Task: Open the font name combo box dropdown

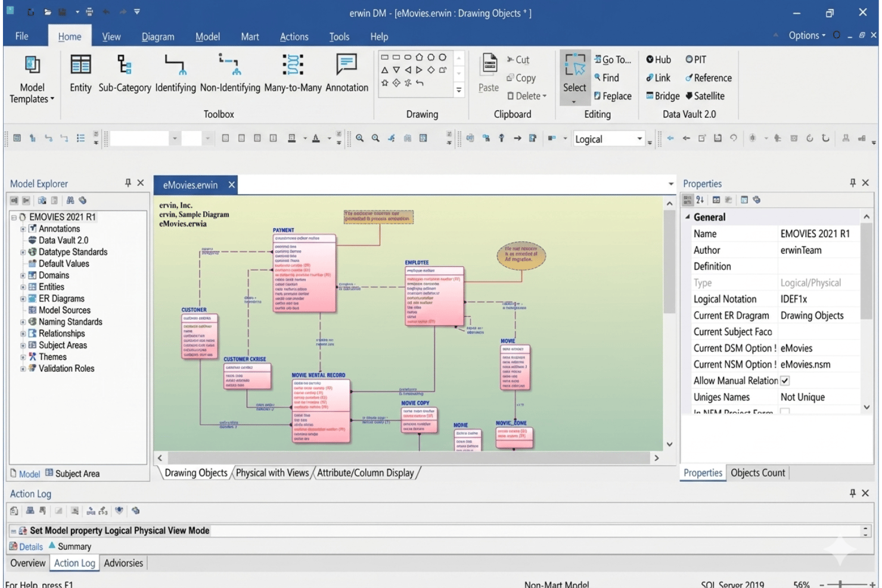Action: [175, 139]
